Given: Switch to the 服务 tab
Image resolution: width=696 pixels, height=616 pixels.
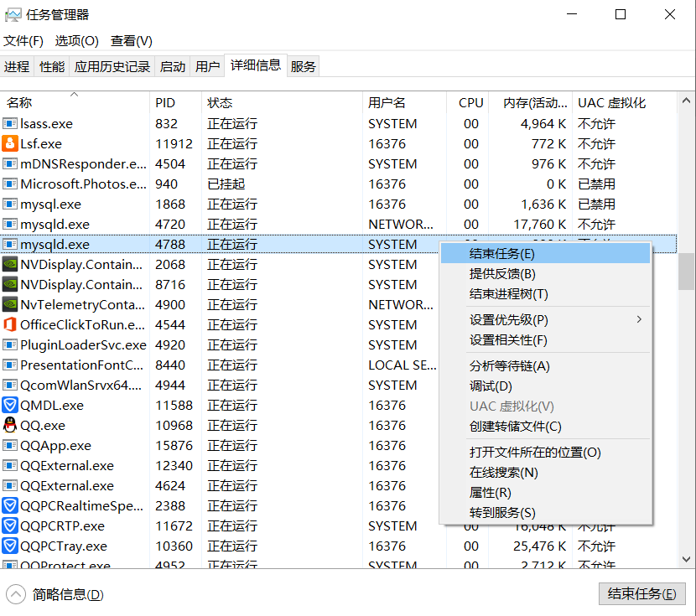Looking at the screenshot, I should click(304, 66).
